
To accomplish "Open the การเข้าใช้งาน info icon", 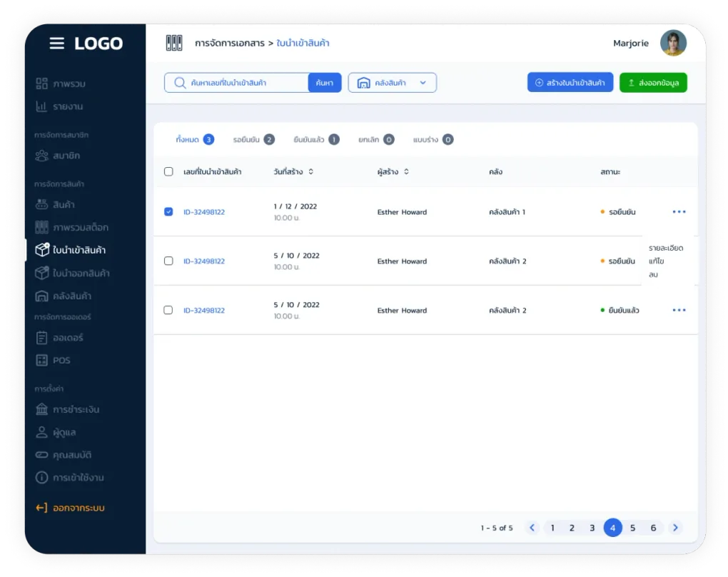I will click(42, 478).
